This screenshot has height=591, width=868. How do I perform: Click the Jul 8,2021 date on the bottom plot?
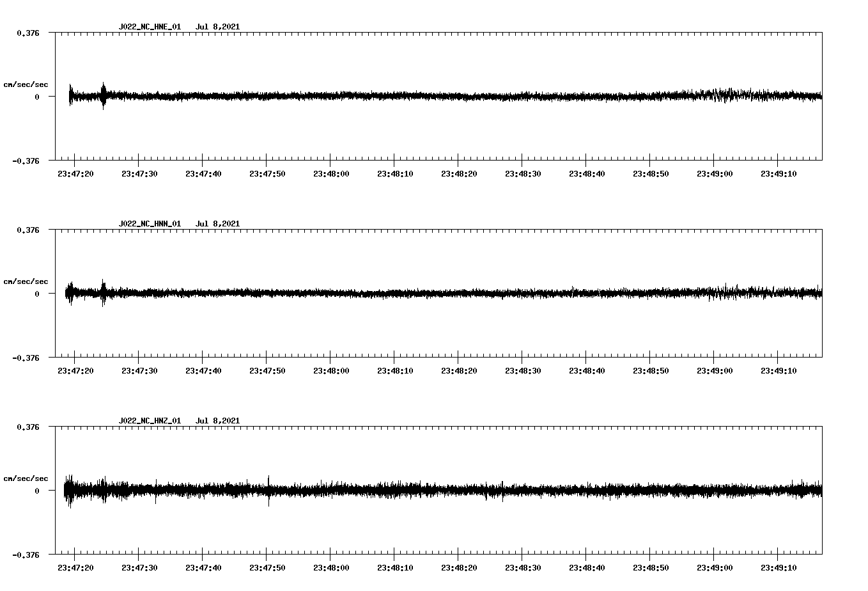point(218,421)
